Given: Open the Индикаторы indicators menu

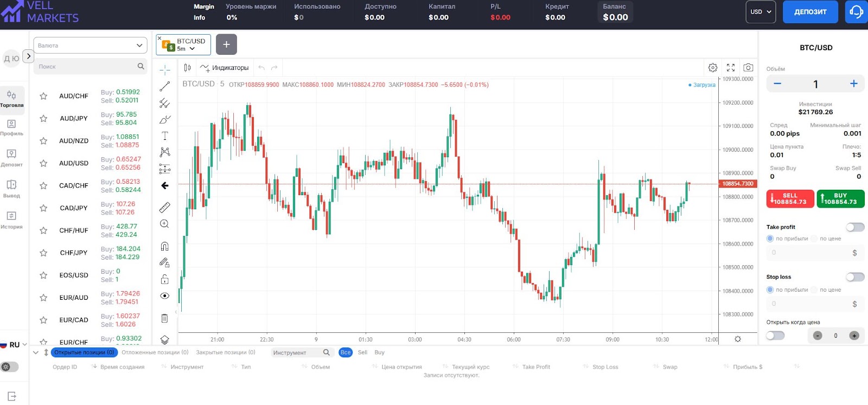Looking at the screenshot, I should point(225,68).
